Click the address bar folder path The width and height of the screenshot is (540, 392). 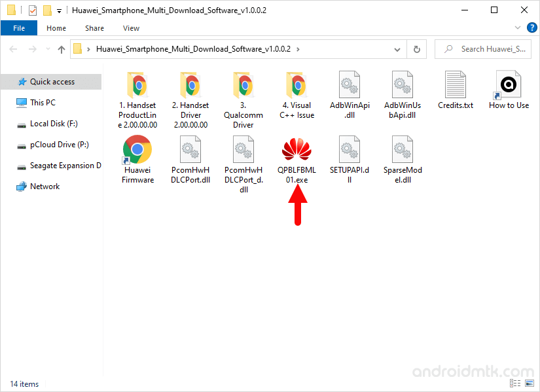pos(193,49)
